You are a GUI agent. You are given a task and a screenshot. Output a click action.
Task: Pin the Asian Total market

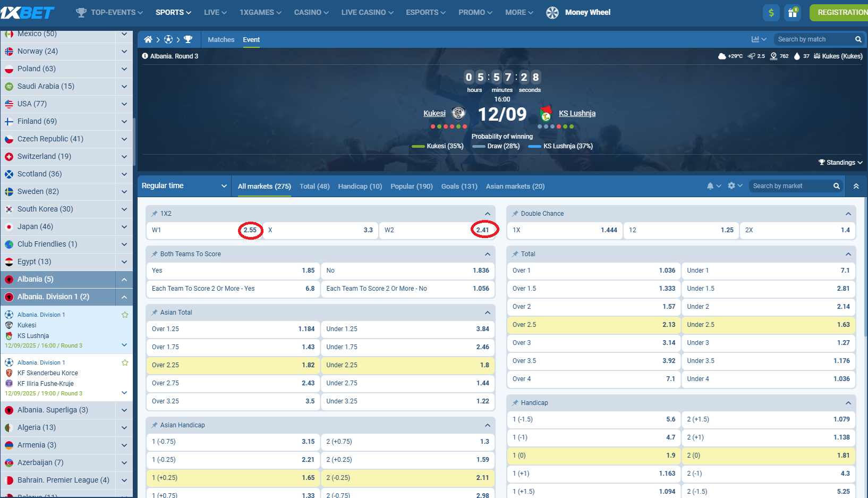pos(155,313)
